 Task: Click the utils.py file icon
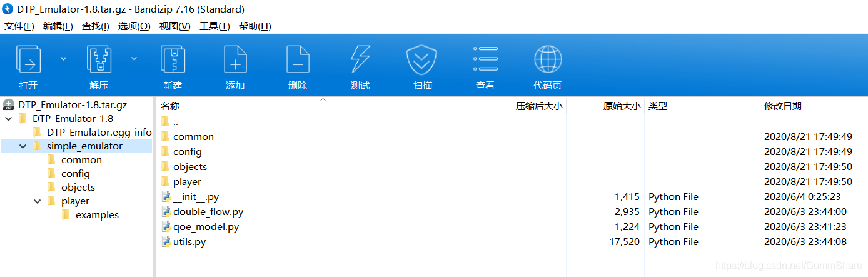click(x=166, y=242)
